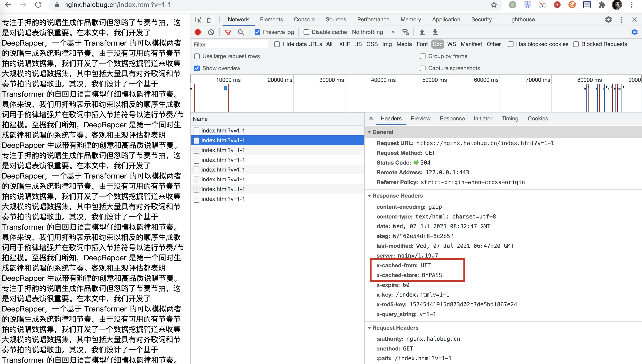Click the DevTools settings gear icon

point(608,20)
